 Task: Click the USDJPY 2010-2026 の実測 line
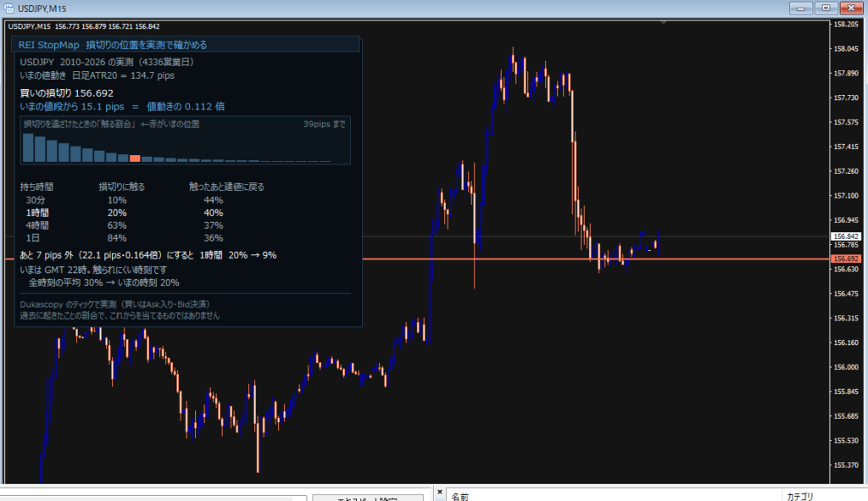[x=107, y=62]
